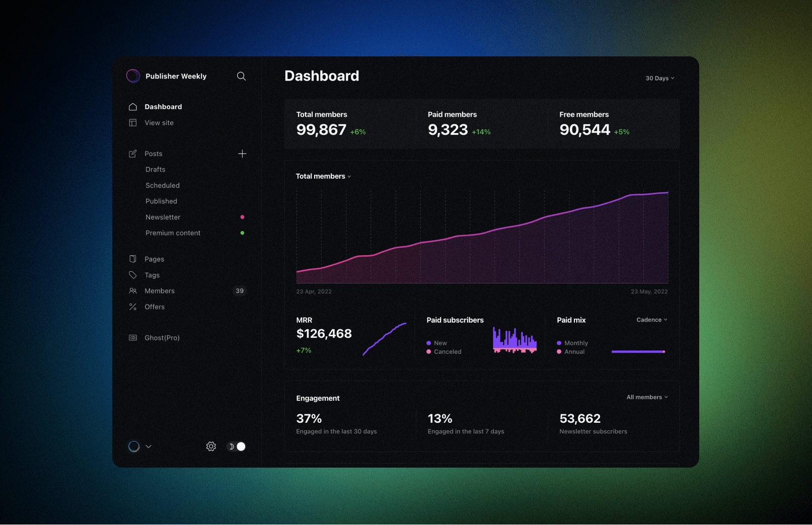Open the Total members chart dropdown
This screenshot has width=812, height=525.
point(323,176)
